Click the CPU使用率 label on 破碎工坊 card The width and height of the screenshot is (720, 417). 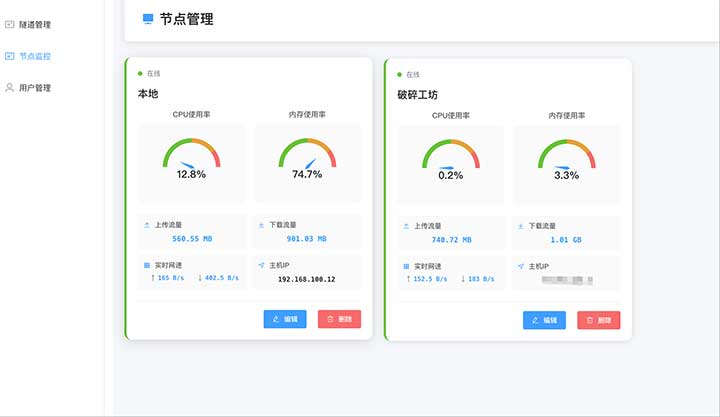451,115
